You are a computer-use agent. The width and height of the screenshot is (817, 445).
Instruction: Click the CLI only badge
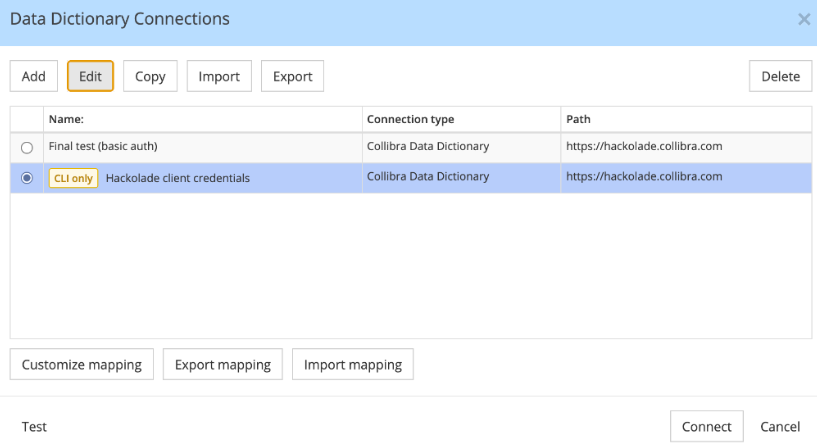[73, 178]
